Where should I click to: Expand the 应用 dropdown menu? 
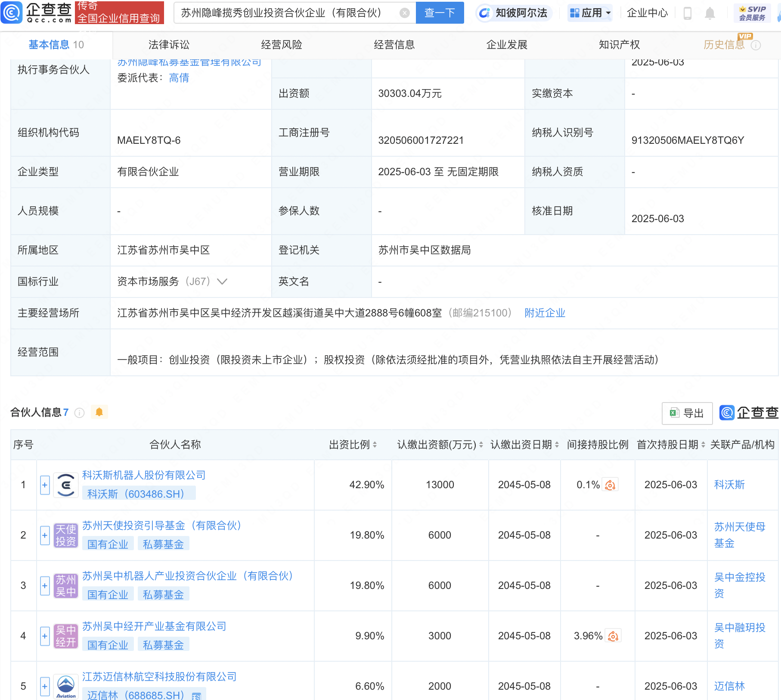click(590, 13)
